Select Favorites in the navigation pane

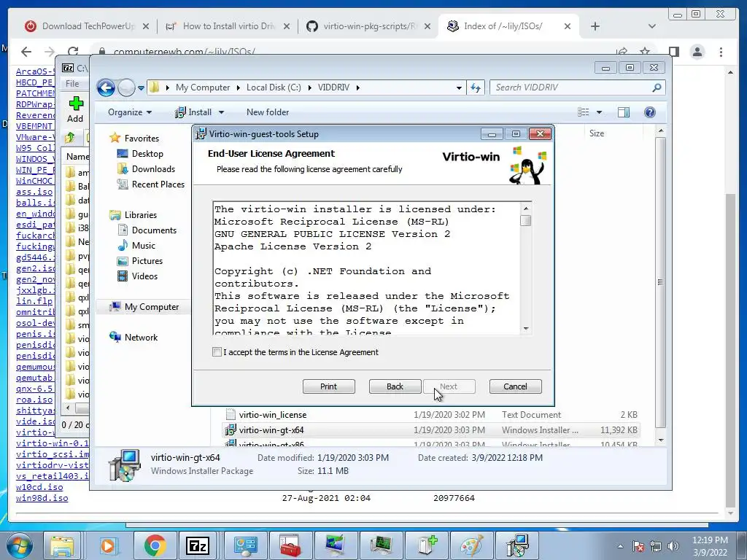[142, 138]
